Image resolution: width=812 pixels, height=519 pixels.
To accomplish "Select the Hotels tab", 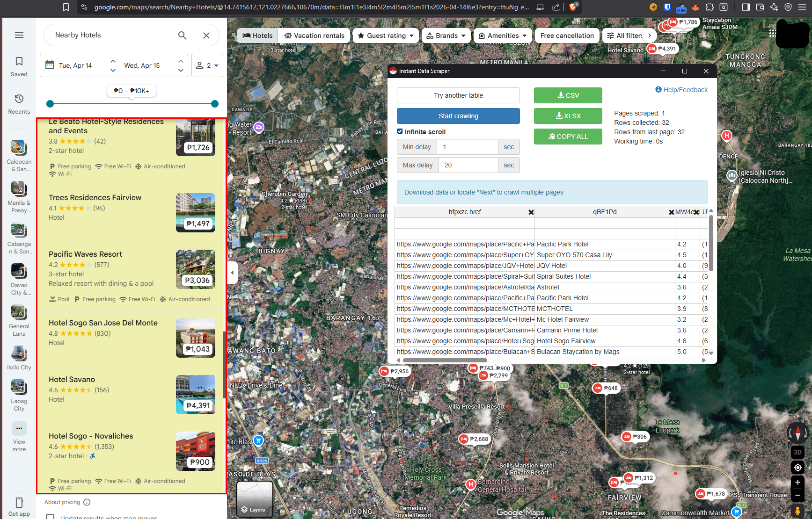I will point(256,35).
